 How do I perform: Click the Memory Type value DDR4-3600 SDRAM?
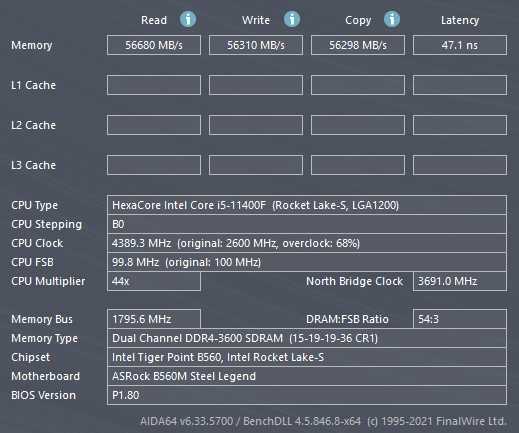(307, 338)
